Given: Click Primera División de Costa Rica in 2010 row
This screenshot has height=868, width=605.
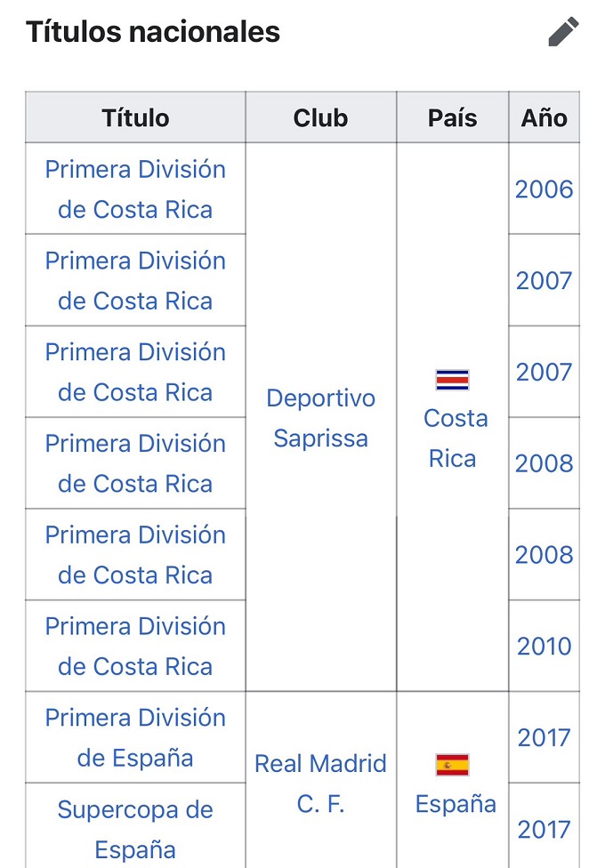Looking at the screenshot, I should [135, 647].
